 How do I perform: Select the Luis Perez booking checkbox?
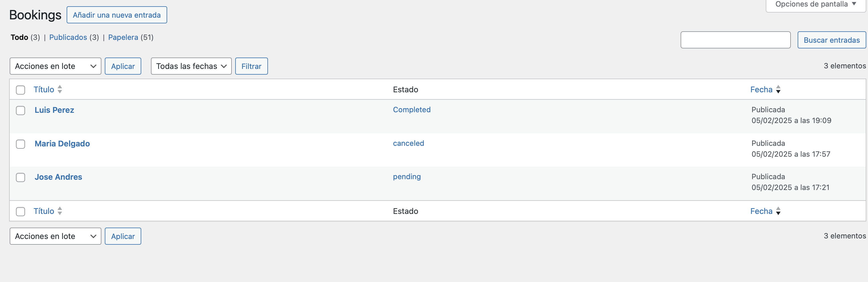tap(21, 111)
